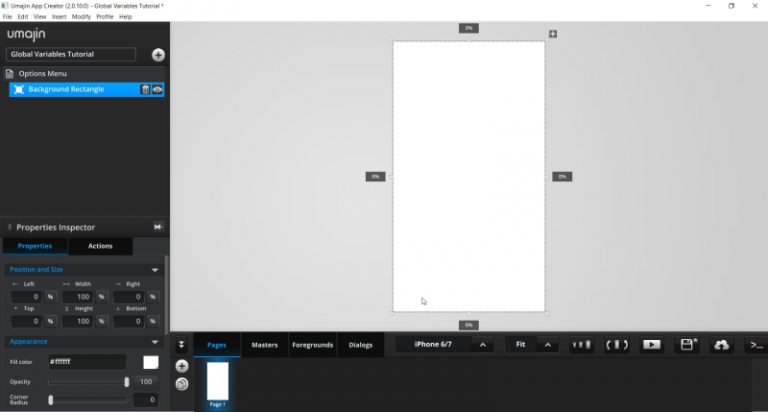Viewport: 768px width, 412px height.
Task: Switch to the Actions tab
Action: [100, 246]
